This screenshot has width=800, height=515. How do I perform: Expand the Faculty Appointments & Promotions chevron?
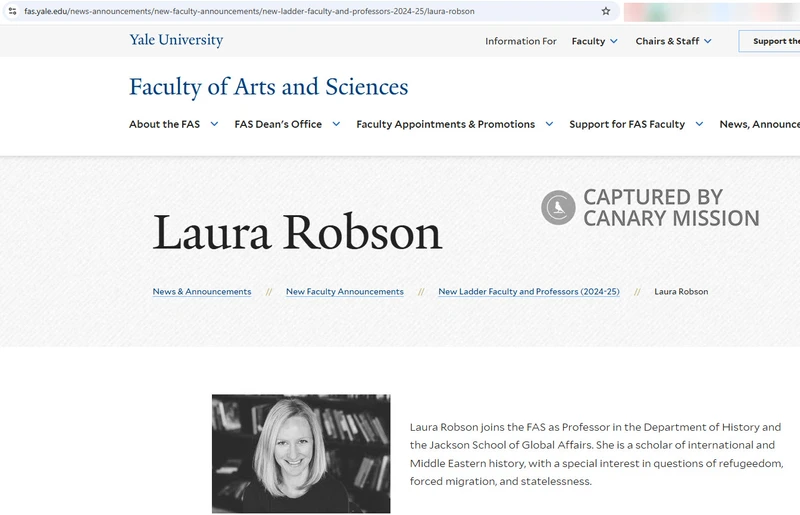click(x=549, y=124)
